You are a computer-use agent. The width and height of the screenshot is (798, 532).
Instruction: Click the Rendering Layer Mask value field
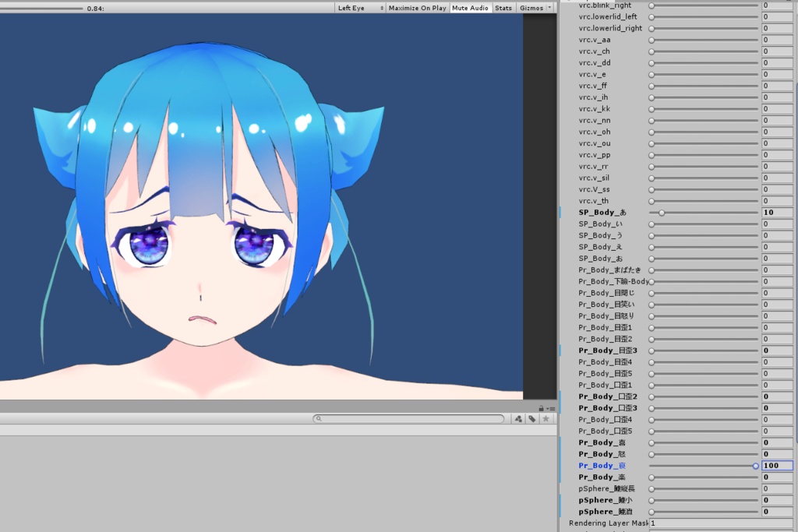tap(721, 523)
